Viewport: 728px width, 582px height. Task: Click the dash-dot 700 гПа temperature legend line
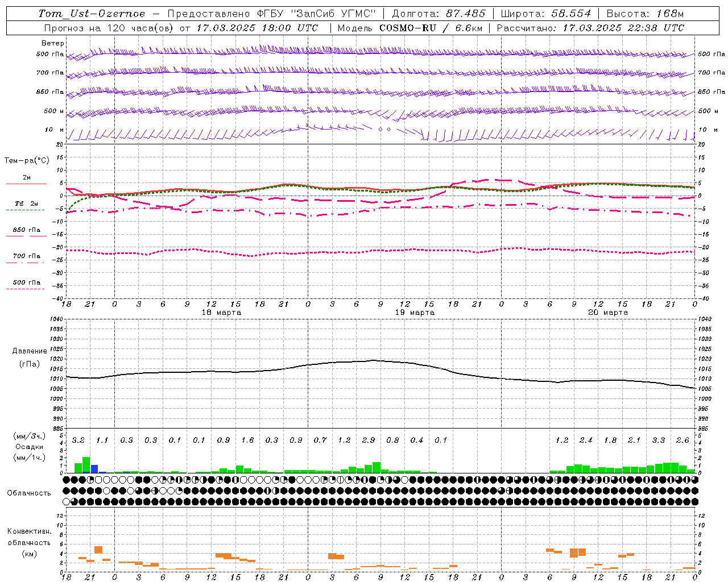click(25, 263)
